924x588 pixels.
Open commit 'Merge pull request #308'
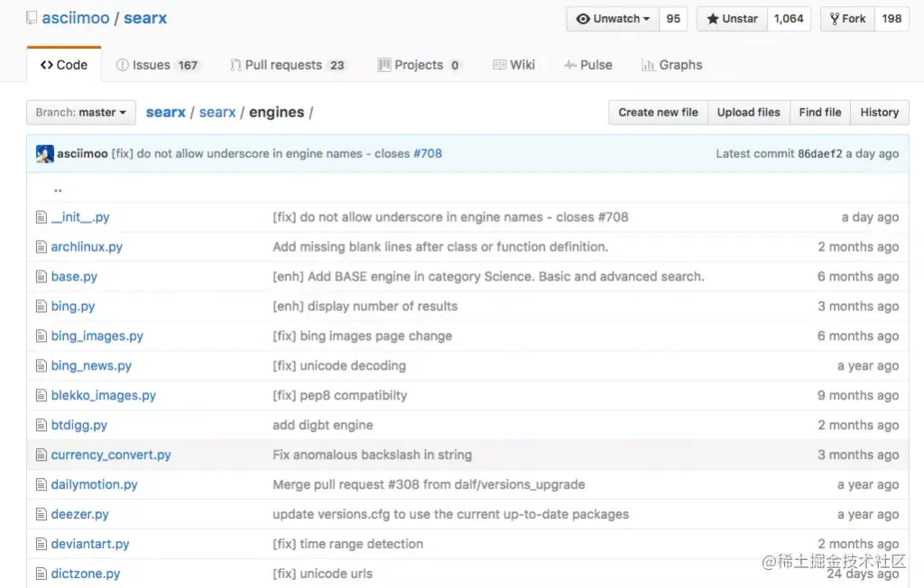point(429,484)
